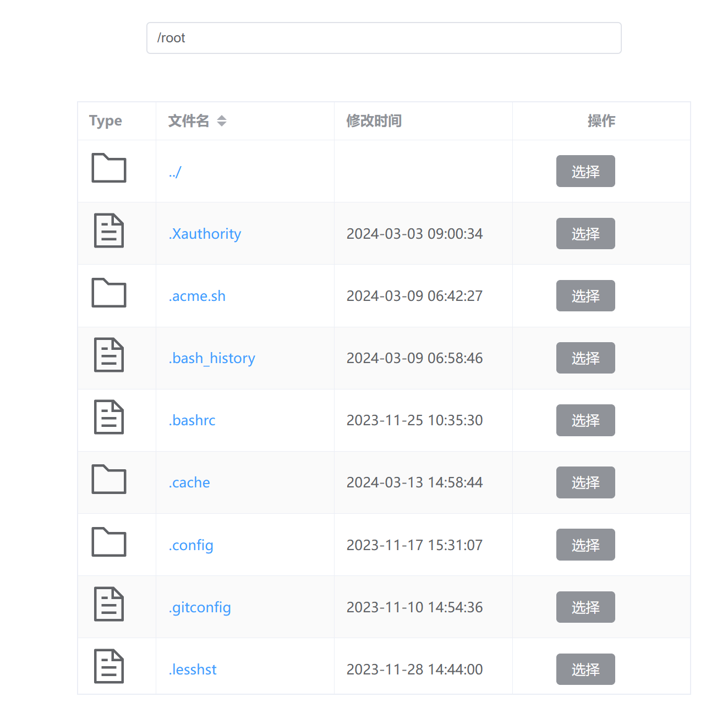Open the .acme.sh folder link

click(x=197, y=296)
